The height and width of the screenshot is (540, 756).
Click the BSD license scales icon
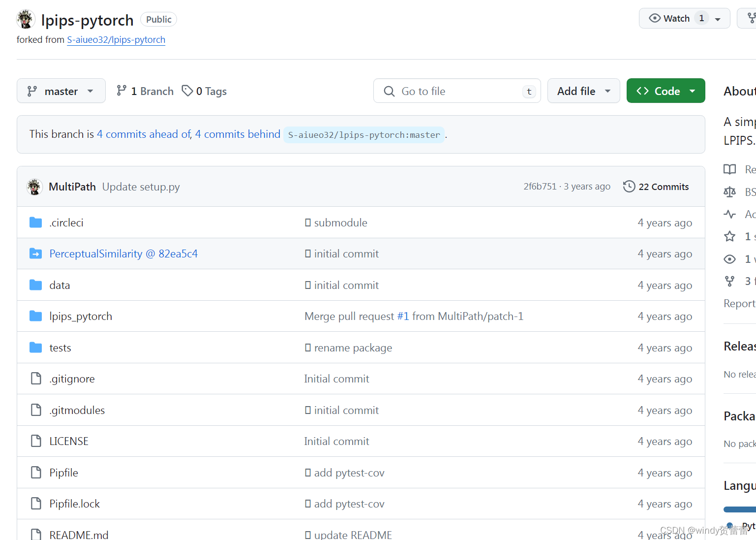point(730,191)
